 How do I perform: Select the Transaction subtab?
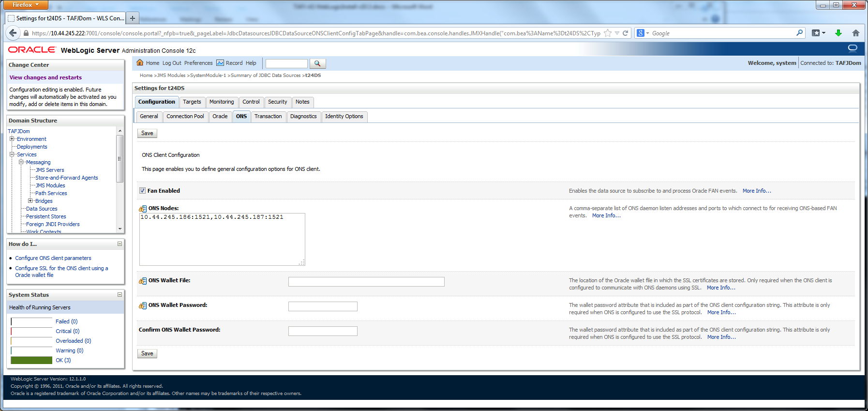coord(268,116)
